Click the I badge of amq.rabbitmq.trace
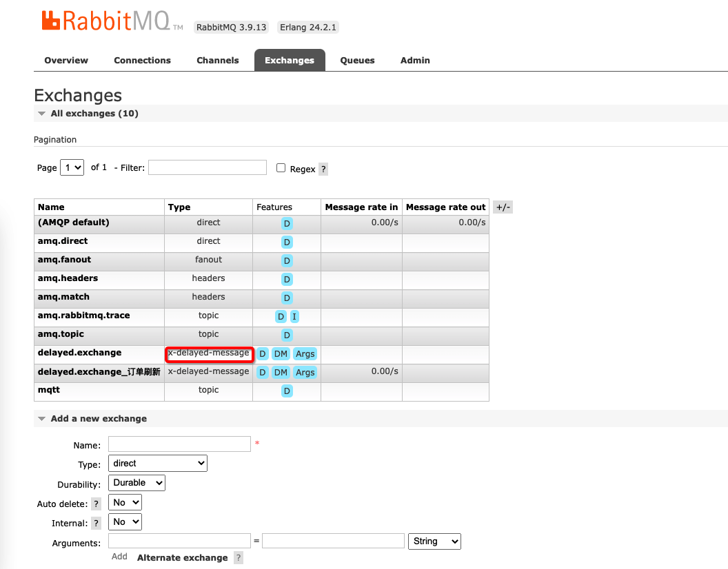 point(294,316)
